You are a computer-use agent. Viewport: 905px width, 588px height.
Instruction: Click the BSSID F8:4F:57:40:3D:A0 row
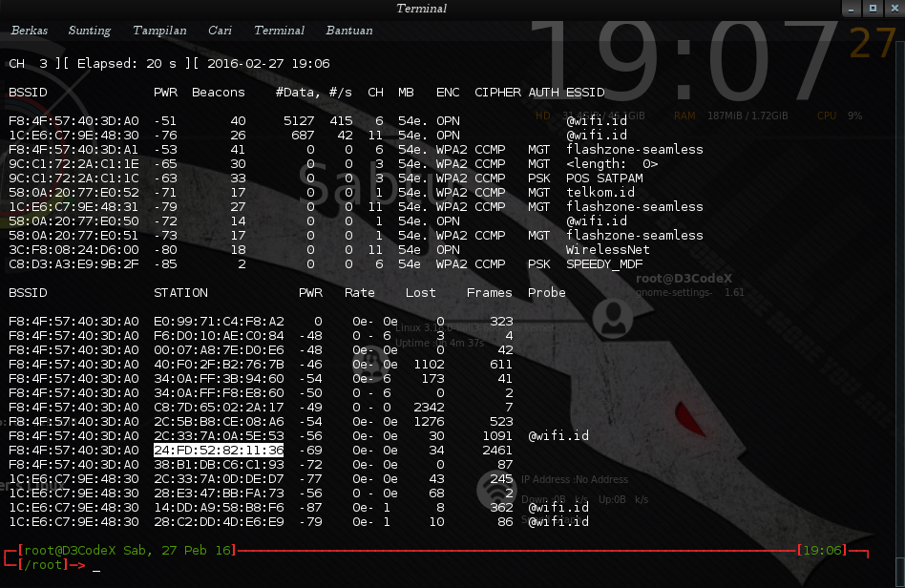(x=74, y=120)
